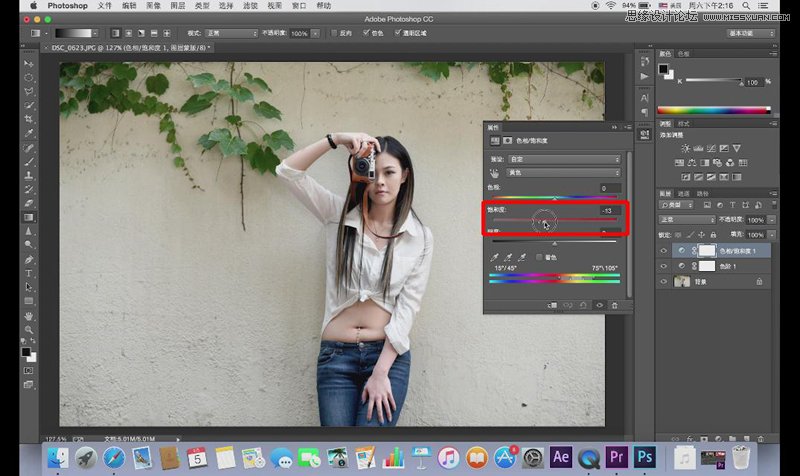
Task: Click the K slider in Color panel
Action: (714, 80)
